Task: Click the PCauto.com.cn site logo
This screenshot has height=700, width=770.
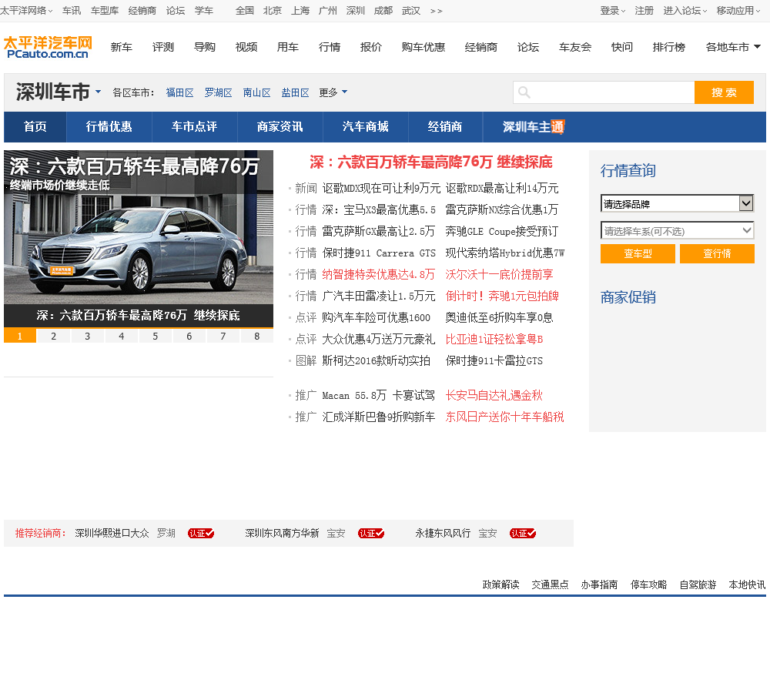Action: (48, 47)
